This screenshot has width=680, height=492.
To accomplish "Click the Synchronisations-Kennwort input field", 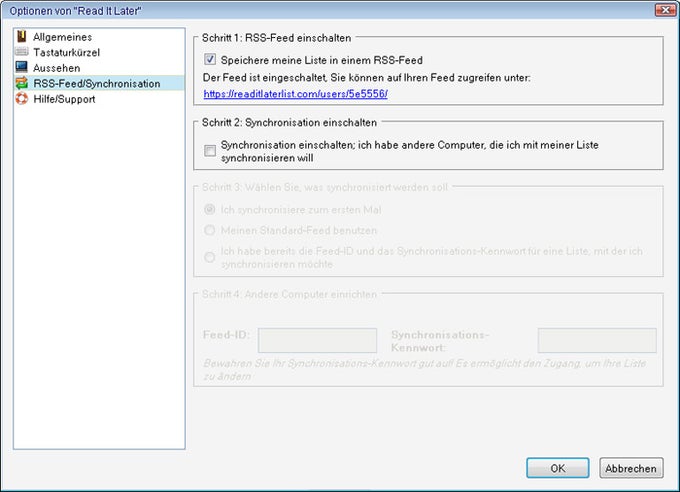I will coord(597,340).
